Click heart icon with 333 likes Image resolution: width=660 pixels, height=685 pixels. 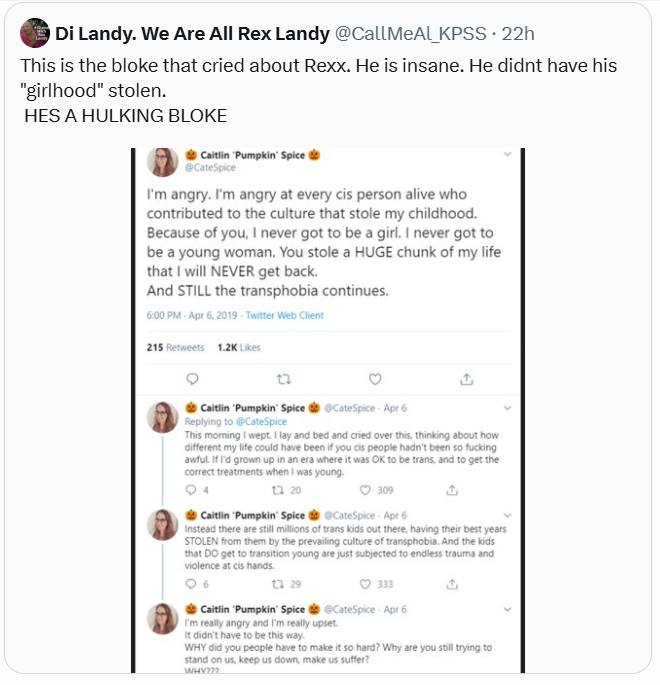pyautogui.click(x=364, y=584)
